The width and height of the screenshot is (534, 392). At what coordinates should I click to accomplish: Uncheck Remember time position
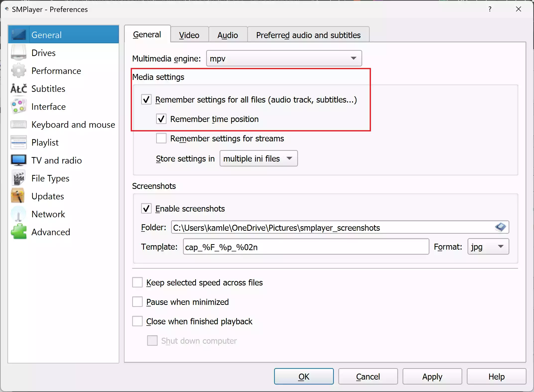point(161,119)
